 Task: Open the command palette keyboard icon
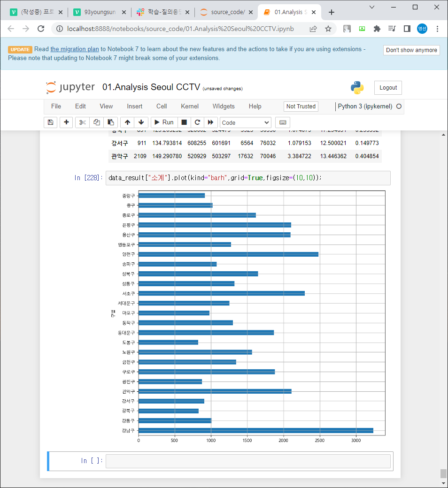(x=283, y=122)
